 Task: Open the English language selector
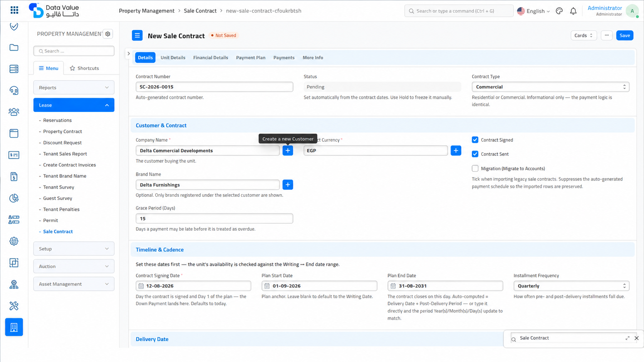click(x=533, y=11)
